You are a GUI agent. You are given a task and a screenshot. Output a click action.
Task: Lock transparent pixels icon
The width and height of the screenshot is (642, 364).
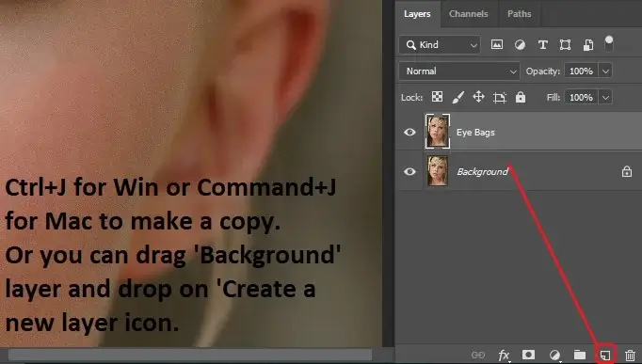pyautogui.click(x=438, y=97)
